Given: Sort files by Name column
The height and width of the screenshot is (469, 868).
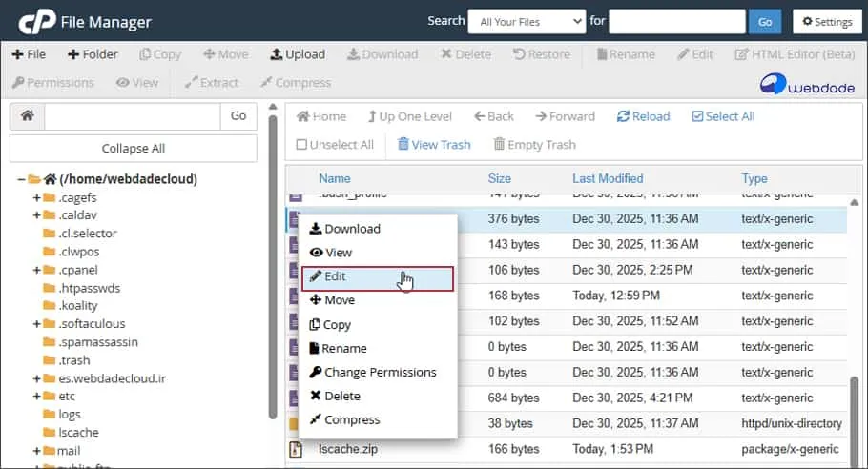Looking at the screenshot, I should pos(335,178).
